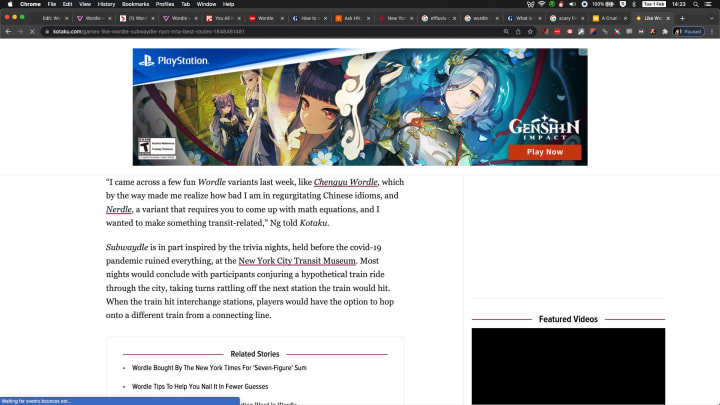Expand the tab search chevron

[x=711, y=18]
